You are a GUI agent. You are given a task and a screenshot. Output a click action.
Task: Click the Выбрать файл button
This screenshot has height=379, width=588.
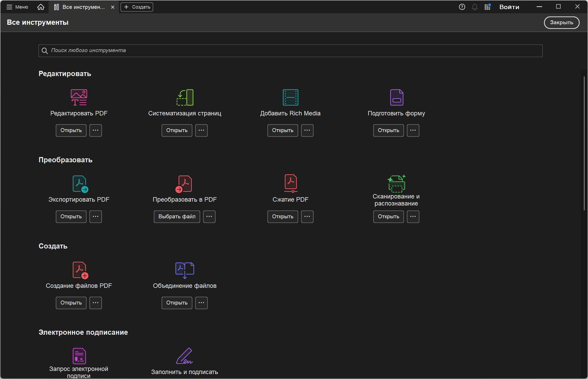(x=177, y=216)
